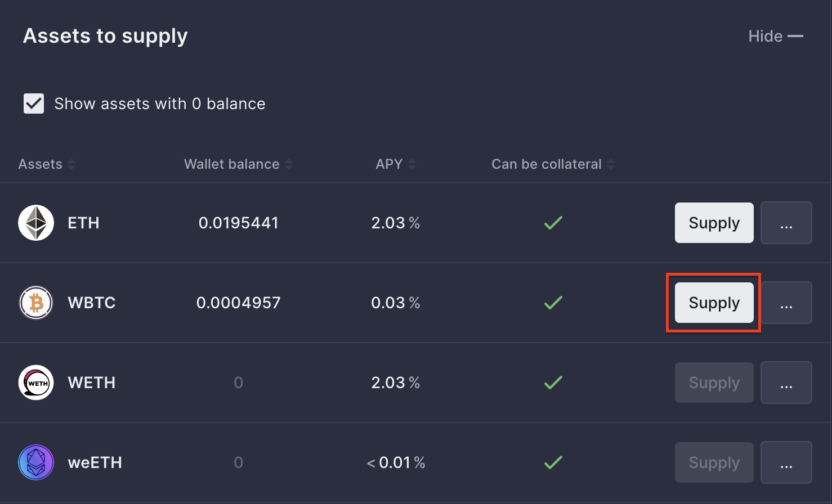The height and width of the screenshot is (504, 832).
Task: Click the disabled weETH Supply button
Action: 714,462
